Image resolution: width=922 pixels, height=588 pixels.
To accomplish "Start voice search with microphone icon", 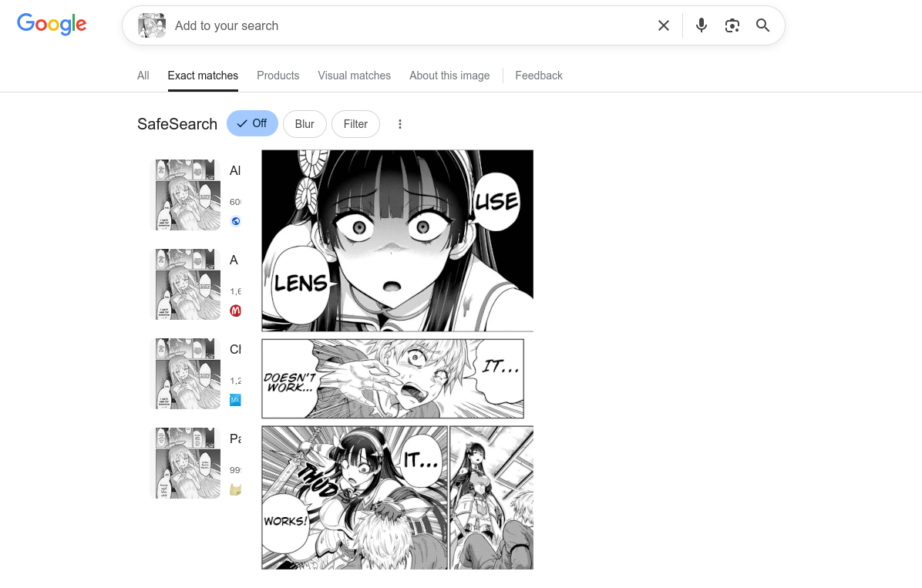I will (x=701, y=25).
